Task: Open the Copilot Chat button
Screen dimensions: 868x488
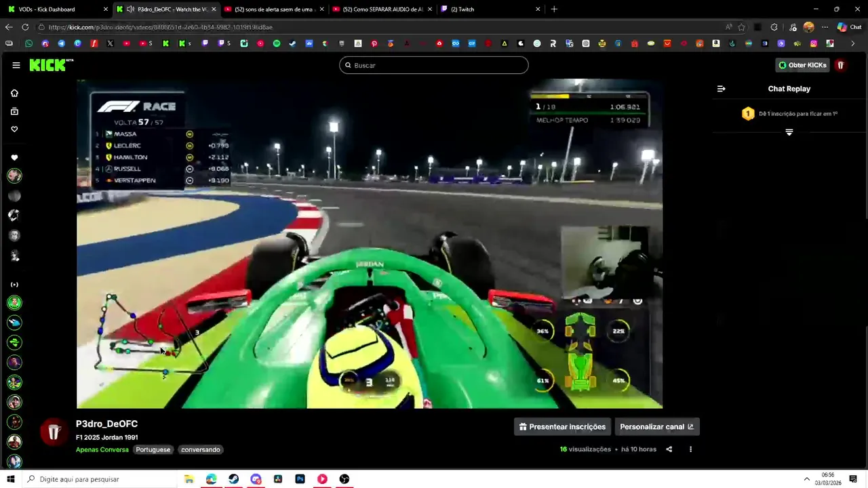Action: pyautogui.click(x=849, y=27)
